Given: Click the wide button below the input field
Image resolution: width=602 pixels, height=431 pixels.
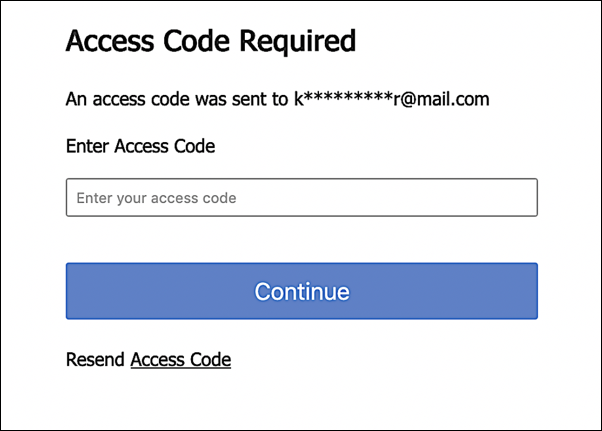Looking at the screenshot, I should [301, 291].
